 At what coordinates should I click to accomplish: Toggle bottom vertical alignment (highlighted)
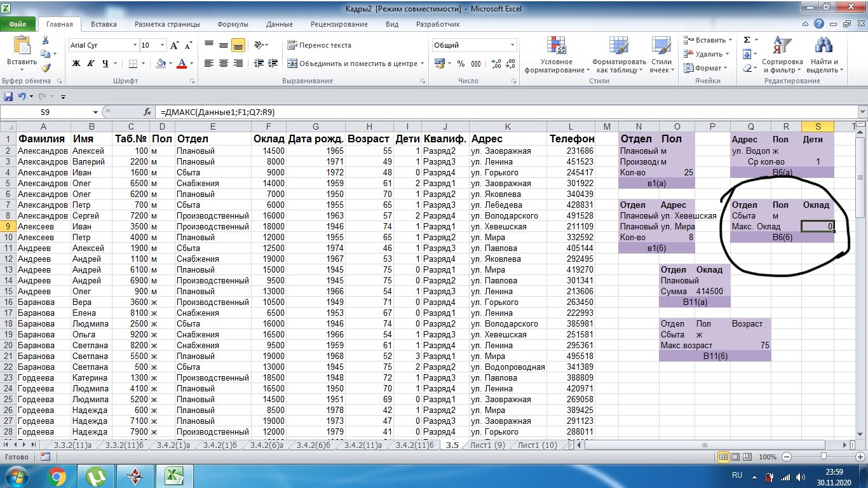[238, 45]
